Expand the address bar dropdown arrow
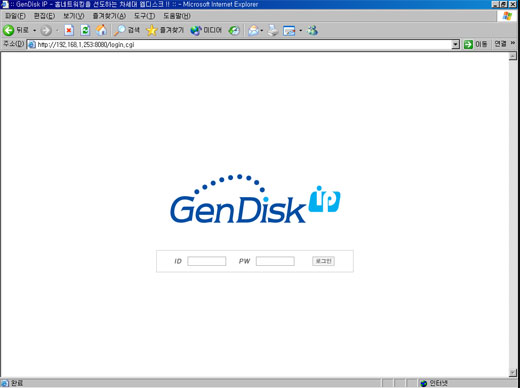Viewport: 520px width, 388px height. point(456,44)
